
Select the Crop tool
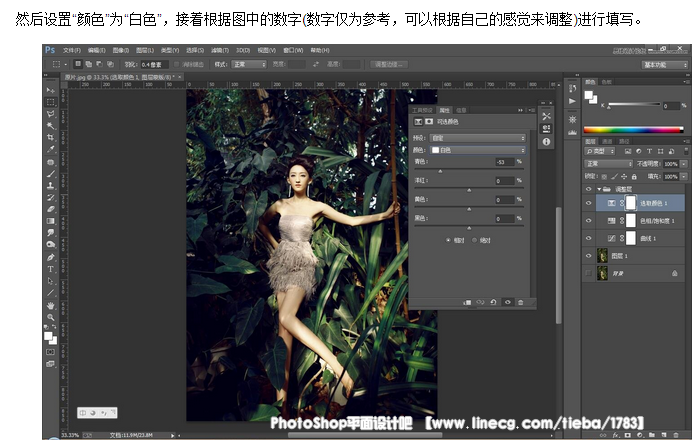[x=50, y=137]
